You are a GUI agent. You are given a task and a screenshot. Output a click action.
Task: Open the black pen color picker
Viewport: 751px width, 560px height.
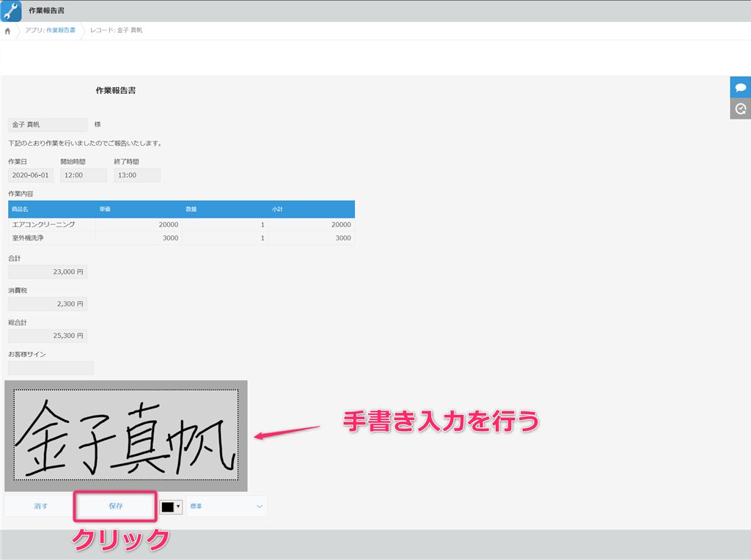[x=171, y=506]
